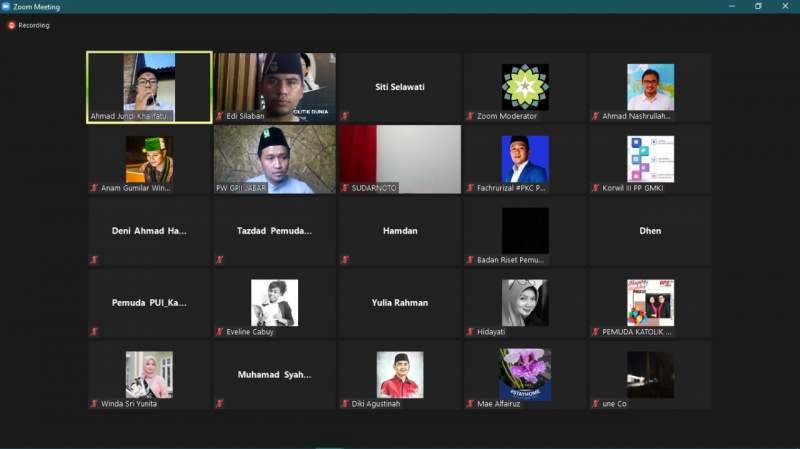Click muted mic icon beside Eveline Cabuy
This screenshot has width=800, height=449.
(220, 332)
